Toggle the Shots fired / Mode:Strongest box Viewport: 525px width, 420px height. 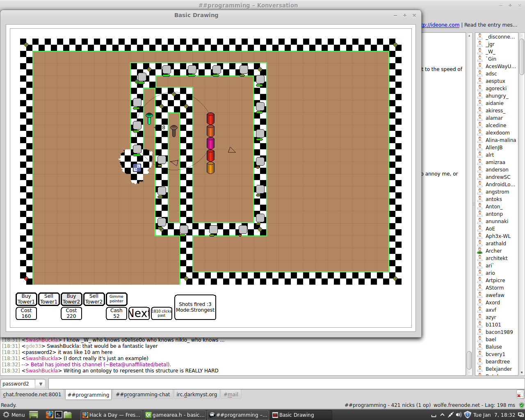click(x=195, y=307)
